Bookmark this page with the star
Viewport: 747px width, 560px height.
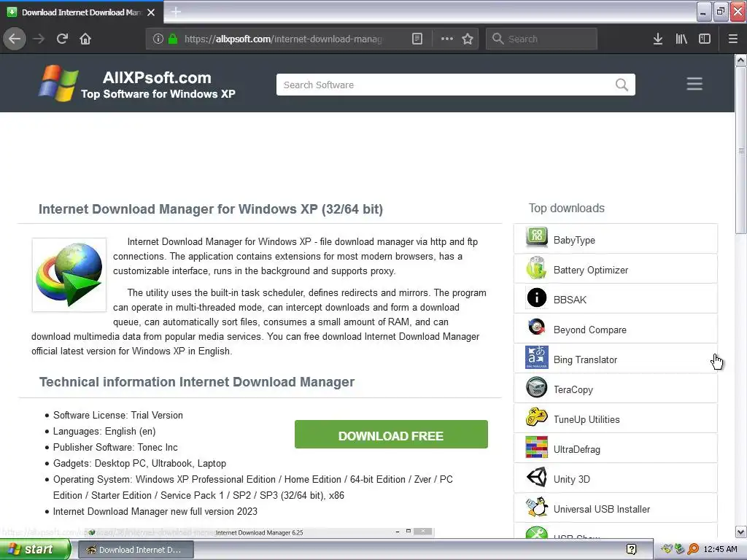[x=468, y=39]
